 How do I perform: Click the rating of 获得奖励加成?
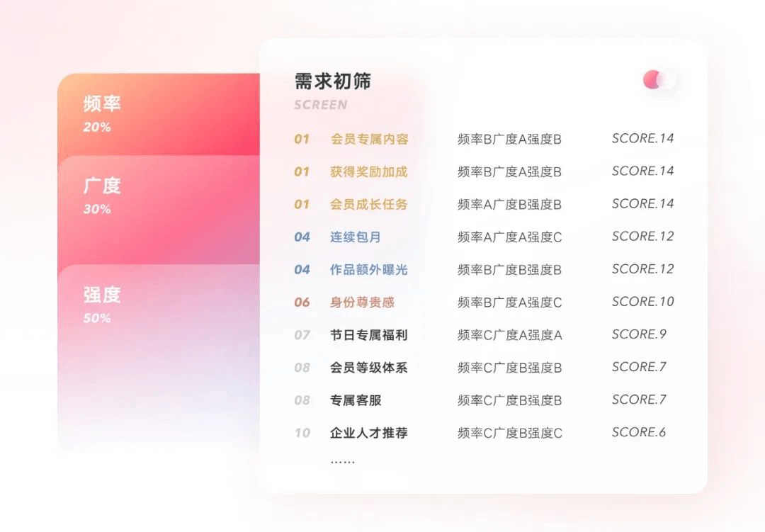pyautogui.click(x=509, y=172)
